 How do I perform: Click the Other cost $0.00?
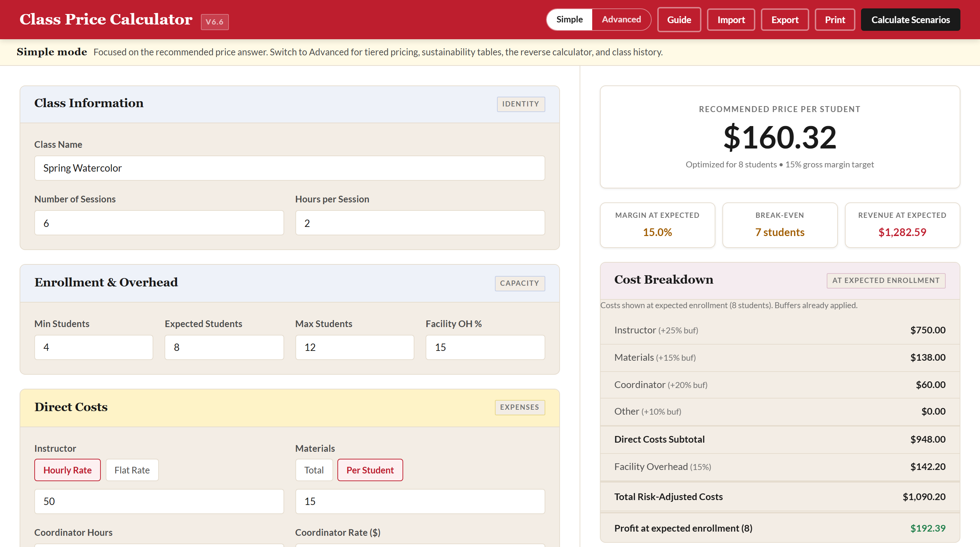tap(933, 411)
